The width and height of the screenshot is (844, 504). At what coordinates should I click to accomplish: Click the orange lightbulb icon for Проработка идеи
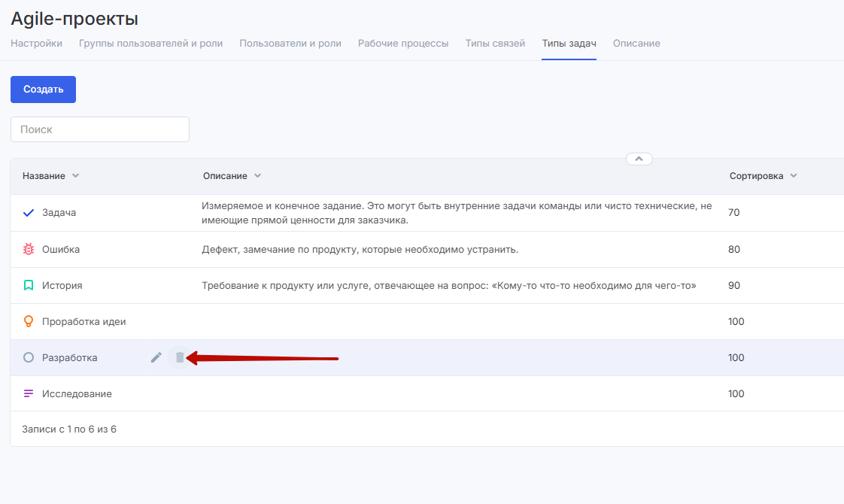tap(29, 321)
